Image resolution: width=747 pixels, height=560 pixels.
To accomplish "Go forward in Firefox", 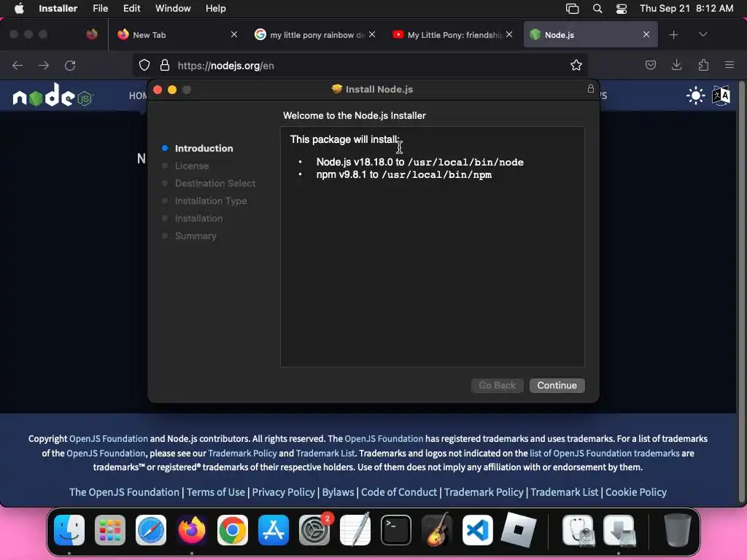I will coord(44,65).
